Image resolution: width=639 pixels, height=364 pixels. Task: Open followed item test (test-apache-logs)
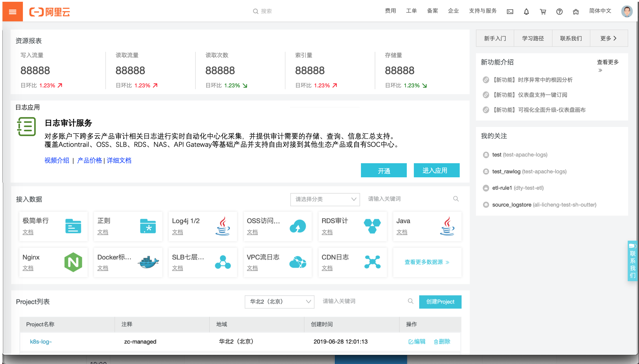pyautogui.click(x=520, y=155)
